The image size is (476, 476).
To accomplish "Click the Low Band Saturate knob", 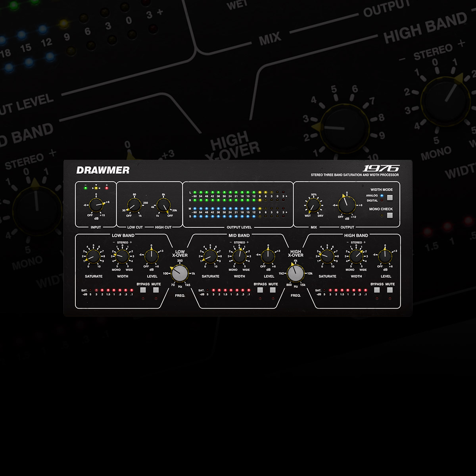I will tap(93, 256).
